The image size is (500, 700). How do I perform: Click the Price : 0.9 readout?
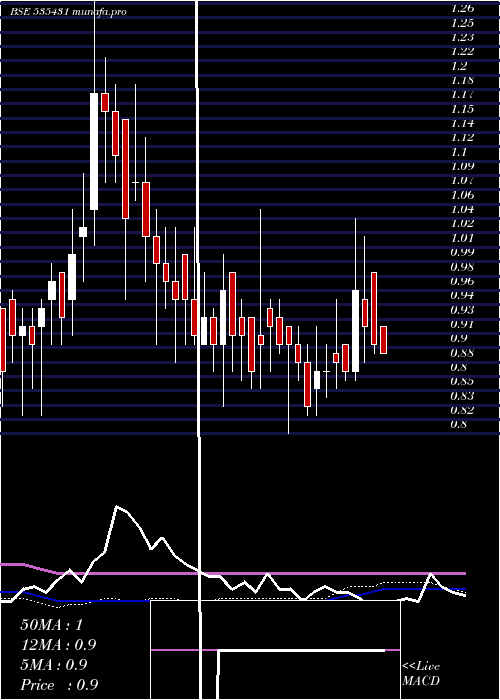tap(59, 685)
